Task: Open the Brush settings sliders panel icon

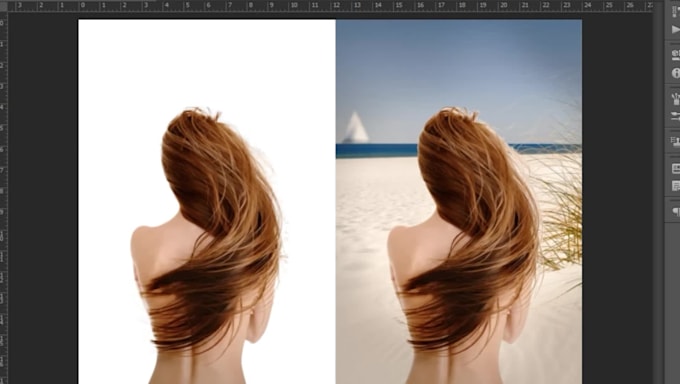Action: pyautogui.click(x=676, y=116)
